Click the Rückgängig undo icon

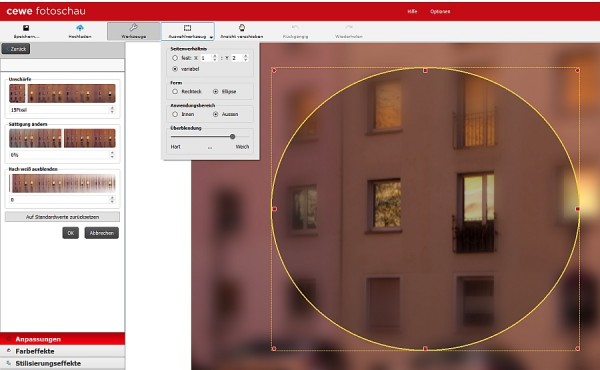[x=295, y=28]
